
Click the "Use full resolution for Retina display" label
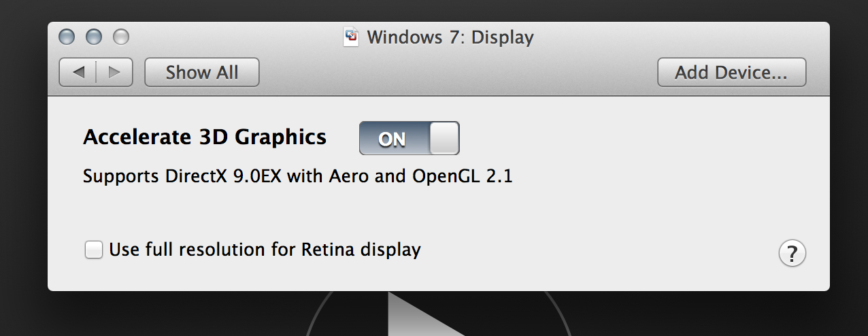coord(265,250)
